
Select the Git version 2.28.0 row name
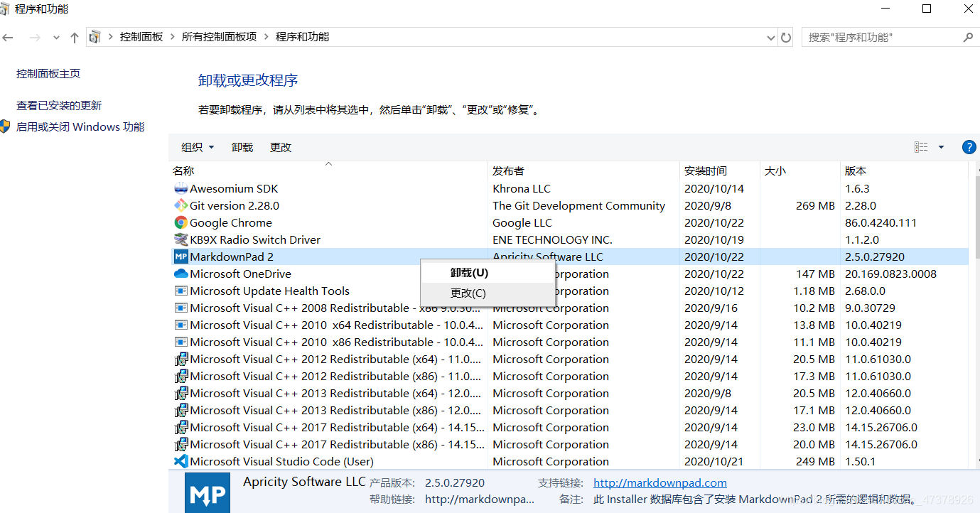pos(235,205)
